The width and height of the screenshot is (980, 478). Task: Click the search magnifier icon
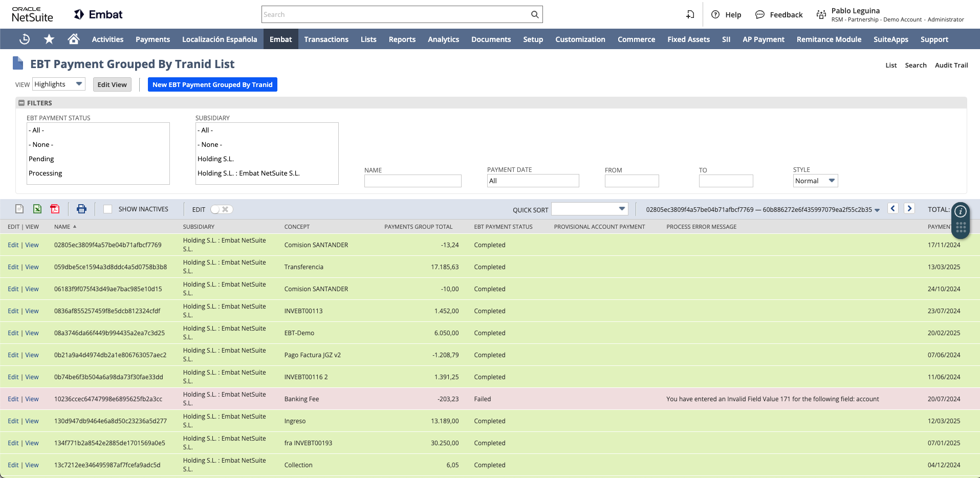tap(535, 14)
